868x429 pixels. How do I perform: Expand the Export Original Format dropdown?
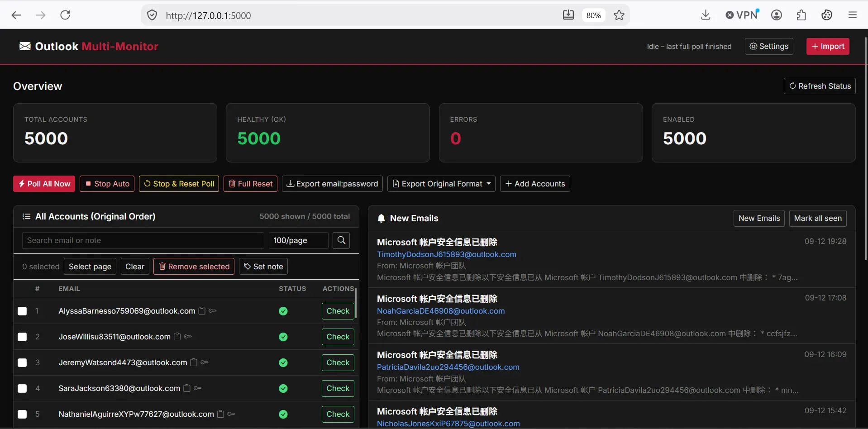441,184
